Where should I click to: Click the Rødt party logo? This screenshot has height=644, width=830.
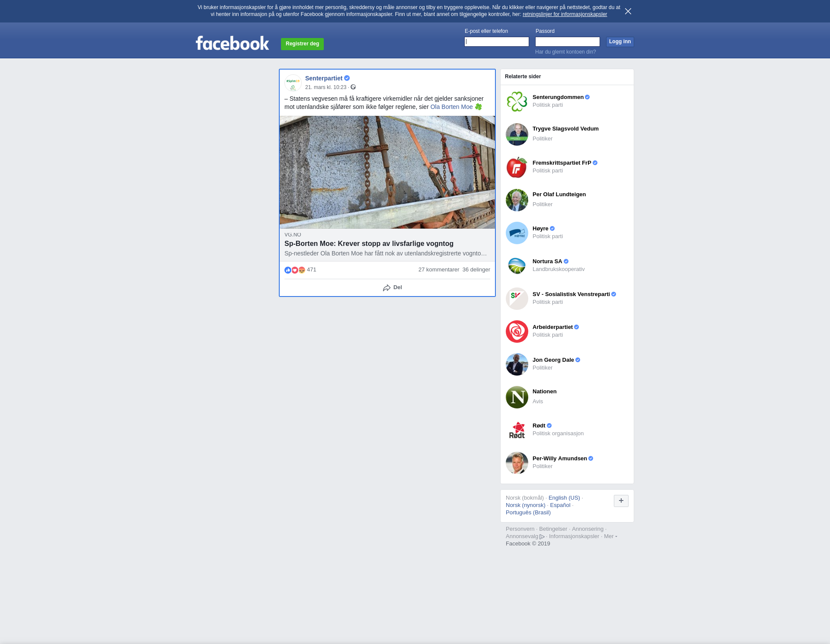tap(517, 430)
